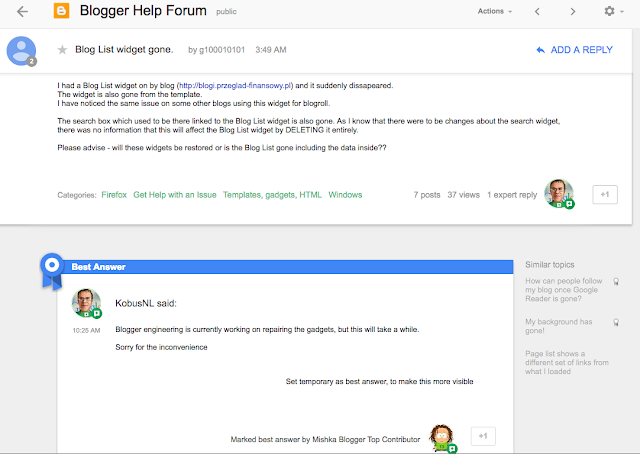Star the Blog List widget gone topic
The image size is (640, 454).
(62, 50)
